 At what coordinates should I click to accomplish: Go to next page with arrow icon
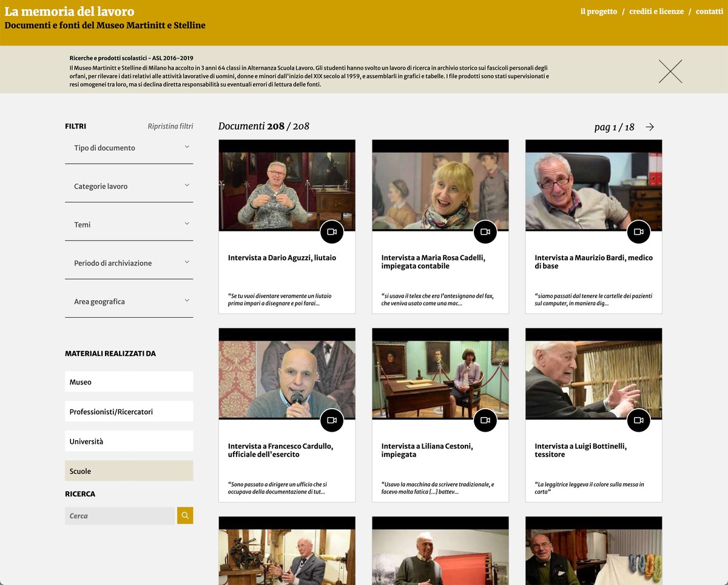click(x=650, y=127)
